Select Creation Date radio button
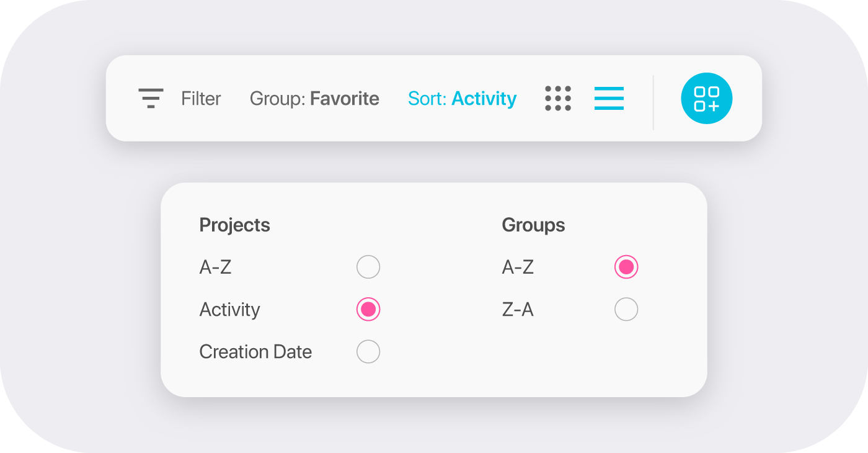Viewport: 868px width, 453px height. click(x=368, y=352)
